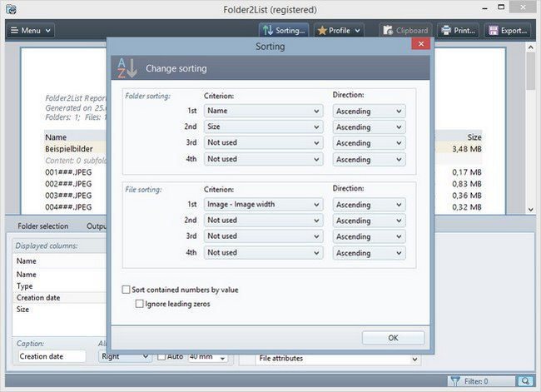Open folder sorting 2nd direction dropdown
This screenshot has height=392, width=541.
pos(370,127)
